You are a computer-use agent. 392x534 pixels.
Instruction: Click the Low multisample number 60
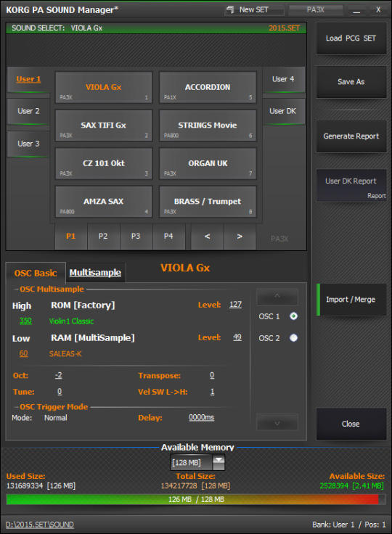click(23, 353)
